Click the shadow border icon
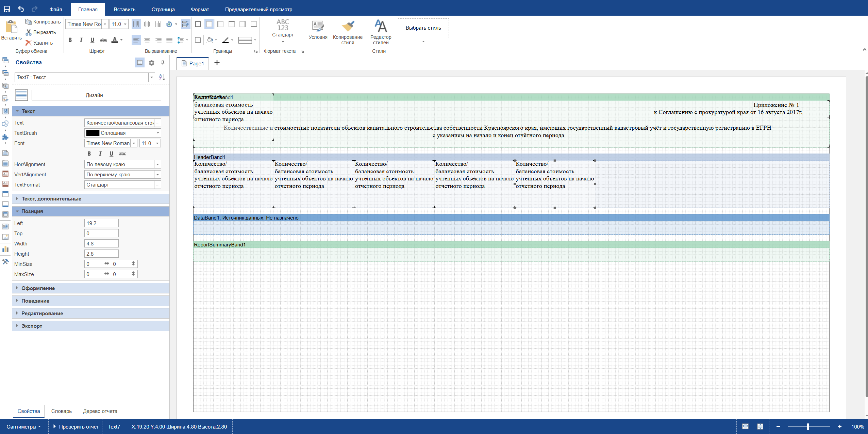The image size is (868, 434). 198,40
